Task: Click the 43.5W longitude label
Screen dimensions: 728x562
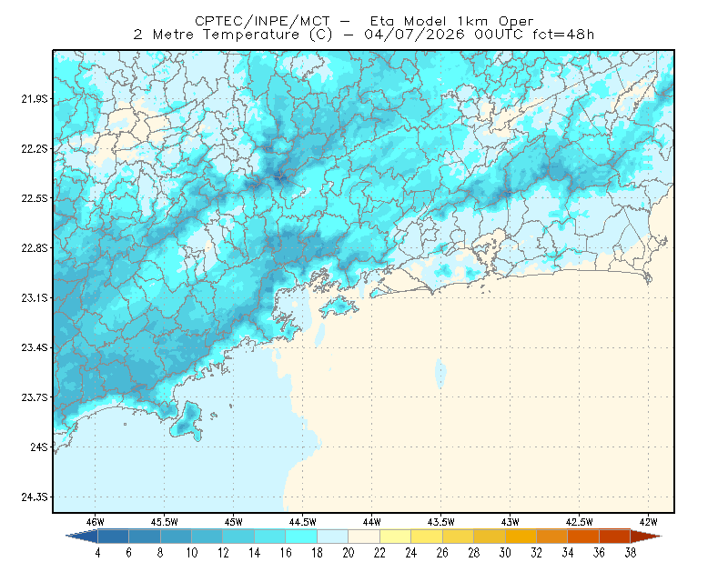Action: [441, 522]
